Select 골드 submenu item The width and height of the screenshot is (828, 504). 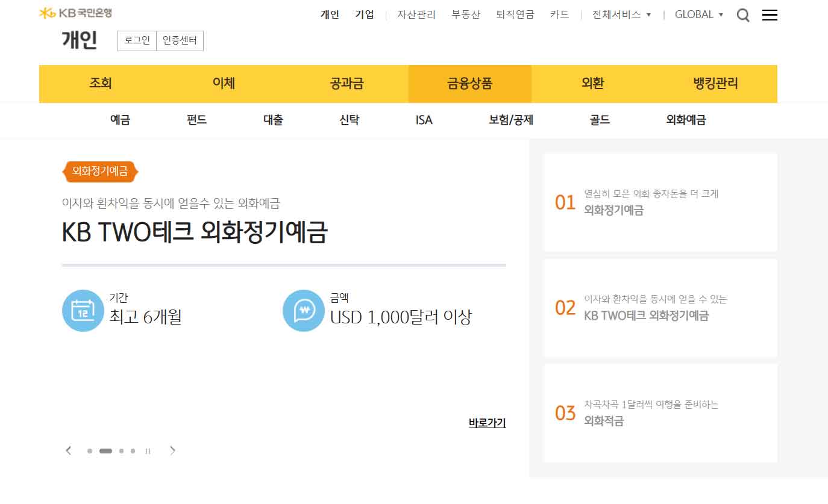click(600, 120)
